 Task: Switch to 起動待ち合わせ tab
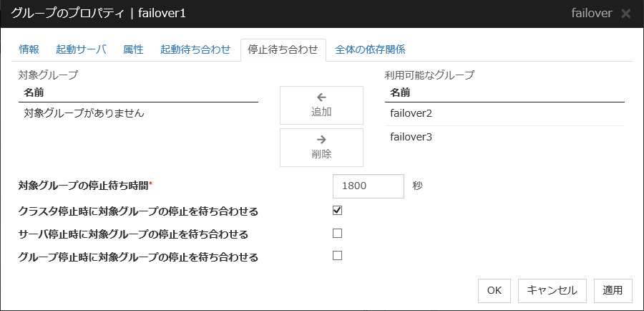tap(195, 49)
